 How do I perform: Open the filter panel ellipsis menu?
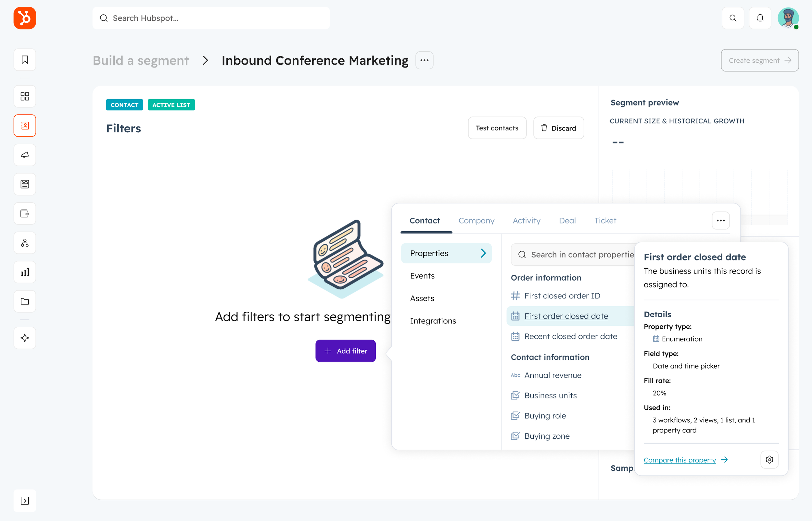[720, 221]
